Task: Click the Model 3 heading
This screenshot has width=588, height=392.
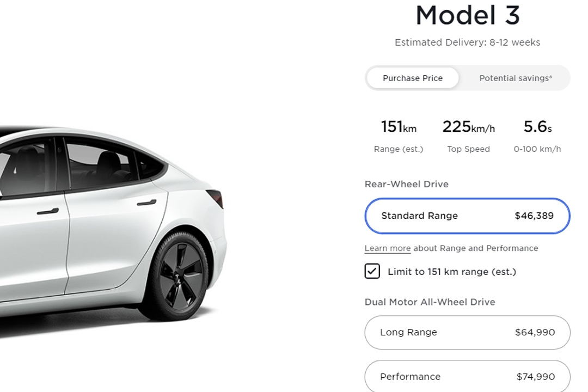Action: pos(467,16)
